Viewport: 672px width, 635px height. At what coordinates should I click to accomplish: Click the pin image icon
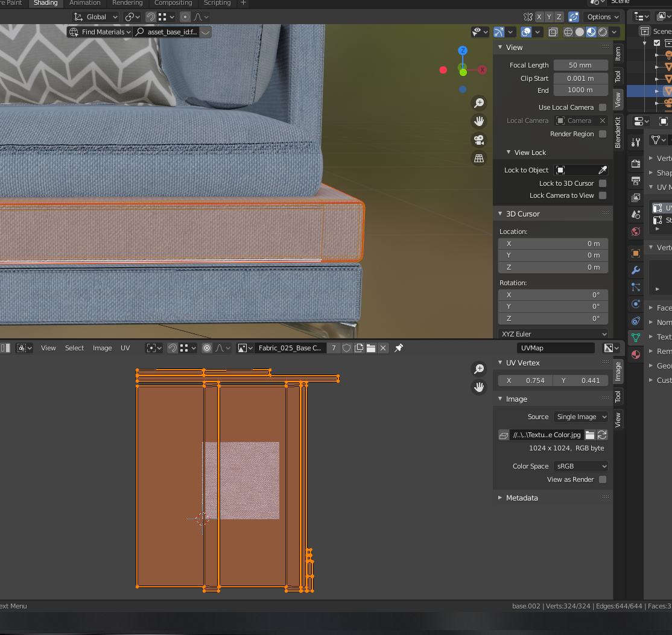coord(399,348)
